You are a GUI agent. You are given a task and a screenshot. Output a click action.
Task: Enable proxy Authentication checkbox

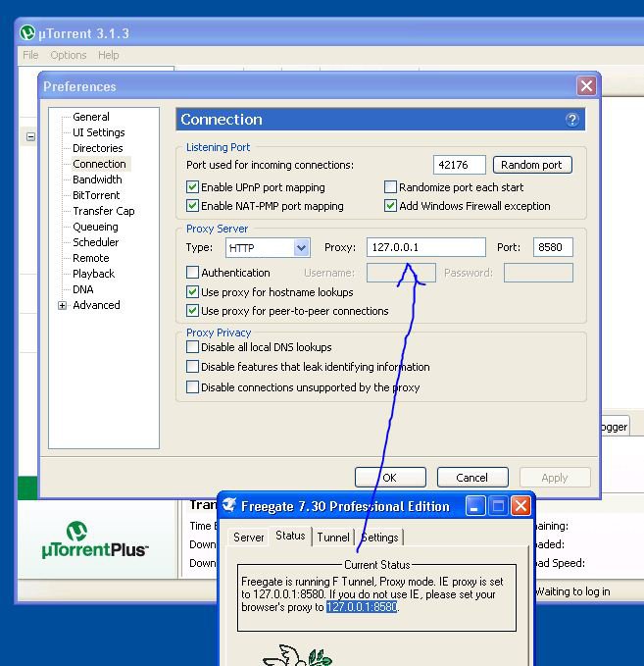(192, 273)
